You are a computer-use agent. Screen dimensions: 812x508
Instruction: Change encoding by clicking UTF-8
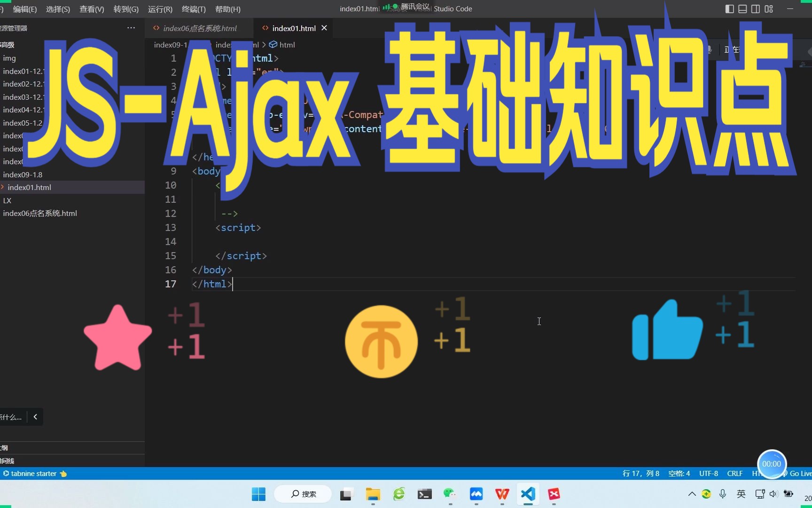(x=709, y=474)
